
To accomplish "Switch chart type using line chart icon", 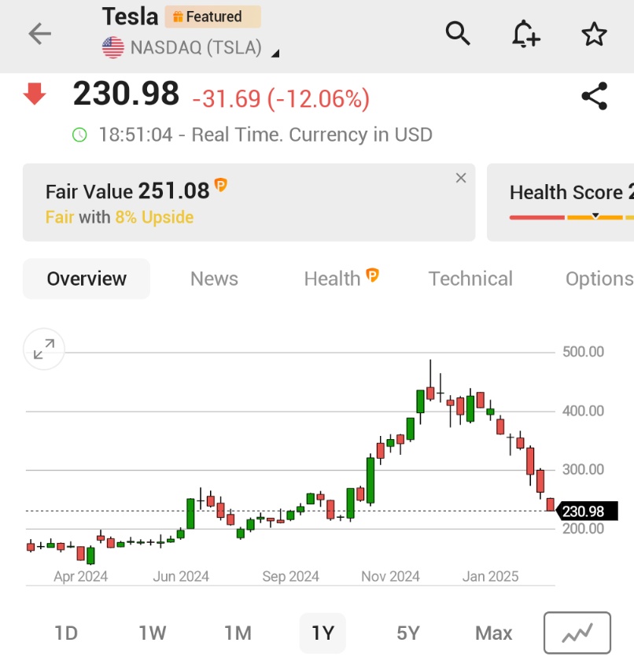I will click(x=577, y=633).
